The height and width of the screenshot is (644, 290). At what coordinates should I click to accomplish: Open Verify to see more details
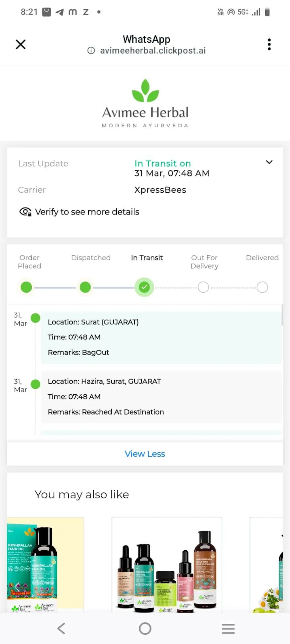coord(87,212)
